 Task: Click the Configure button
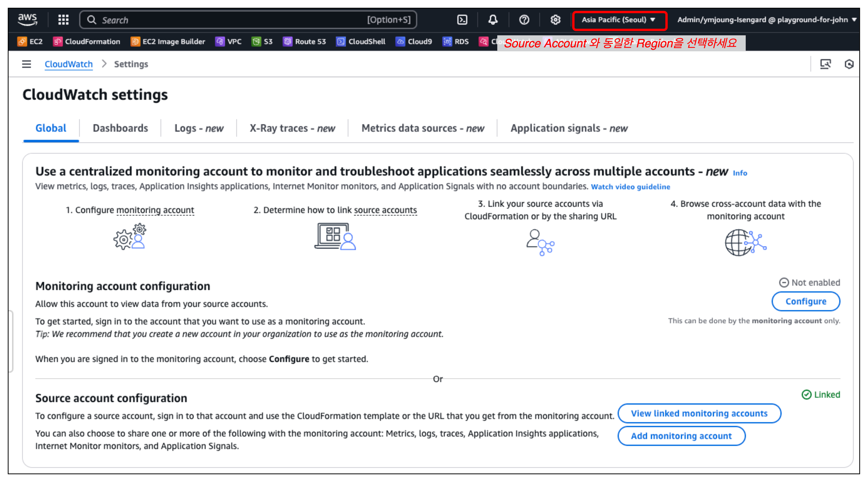click(x=806, y=301)
